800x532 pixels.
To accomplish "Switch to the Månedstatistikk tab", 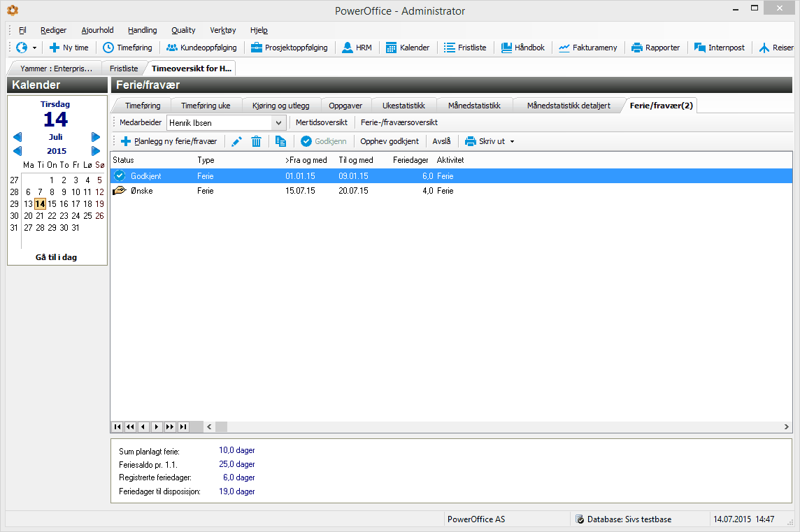I will coord(474,106).
